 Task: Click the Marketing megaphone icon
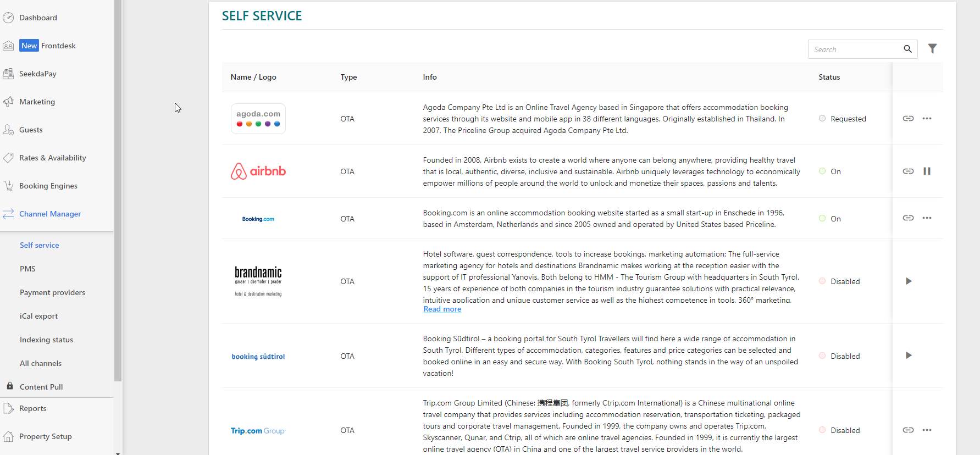(x=8, y=102)
